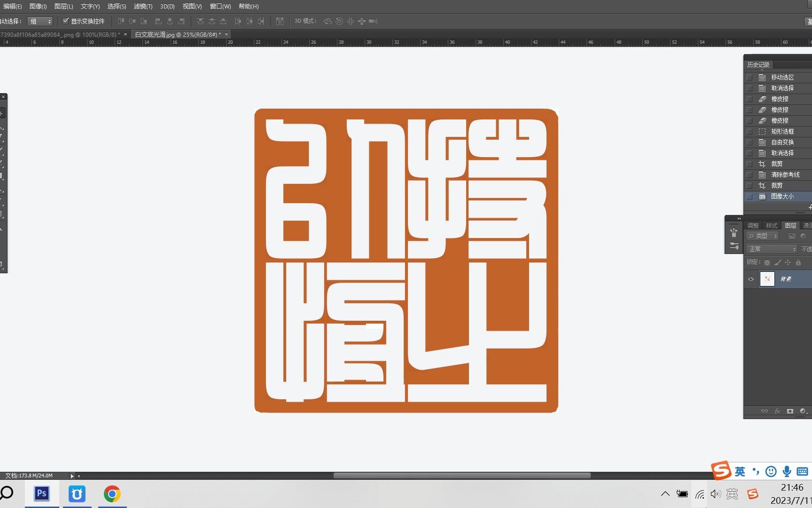Enable the lock transparent pixels toggle

click(767, 262)
